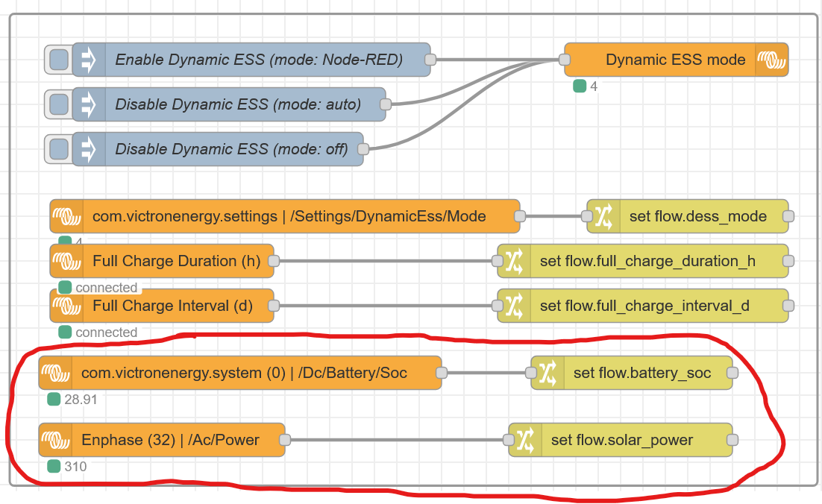Click Victron icon on Dynamic ESS mode node
822x504 pixels.
coord(772,60)
